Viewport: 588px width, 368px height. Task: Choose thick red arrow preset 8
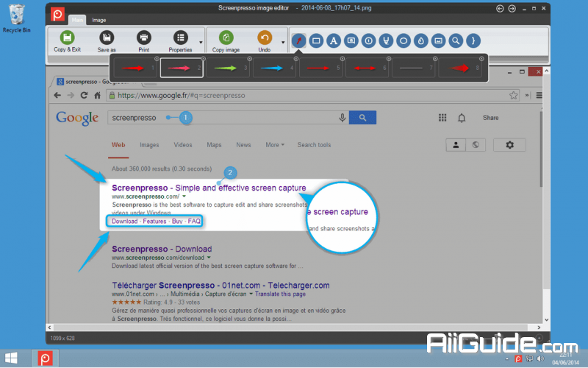[x=460, y=68]
